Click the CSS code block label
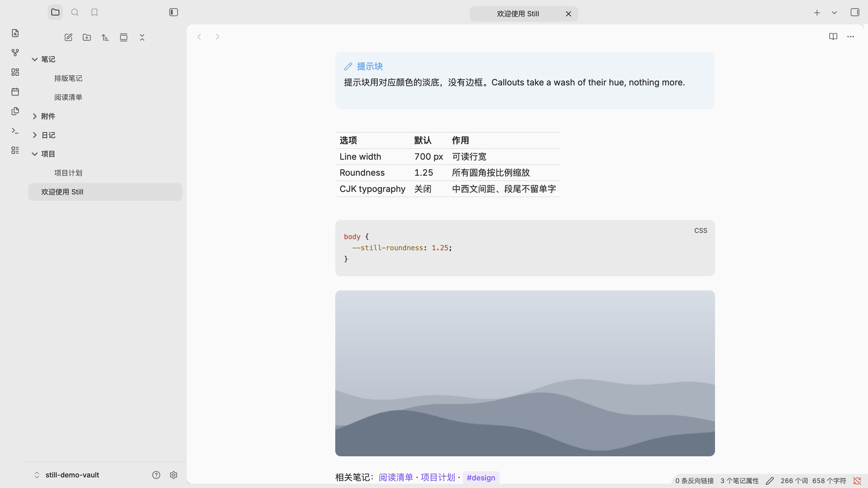868x488 pixels. click(701, 230)
